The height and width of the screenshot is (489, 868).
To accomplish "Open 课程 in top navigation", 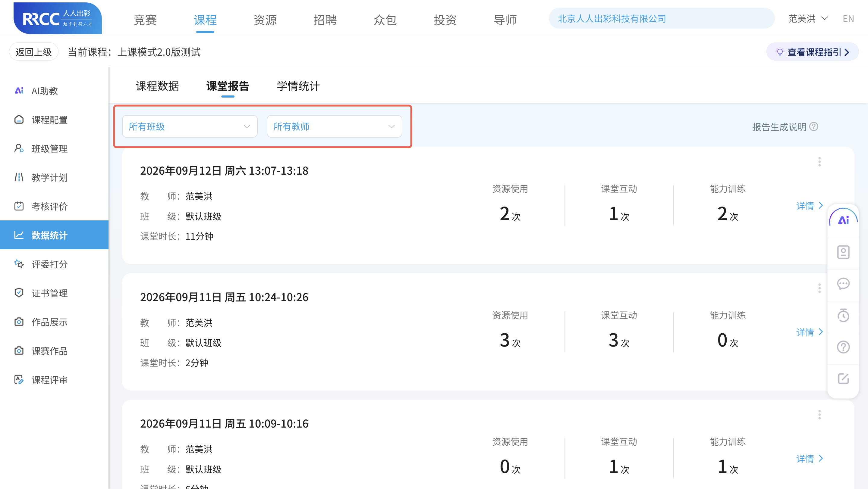I will pos(205,20).
